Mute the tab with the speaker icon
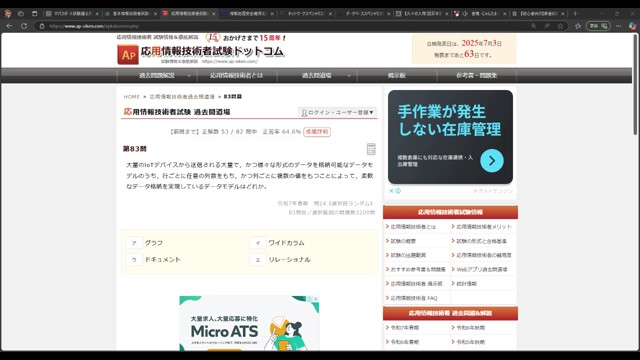 tap(465, 13)
